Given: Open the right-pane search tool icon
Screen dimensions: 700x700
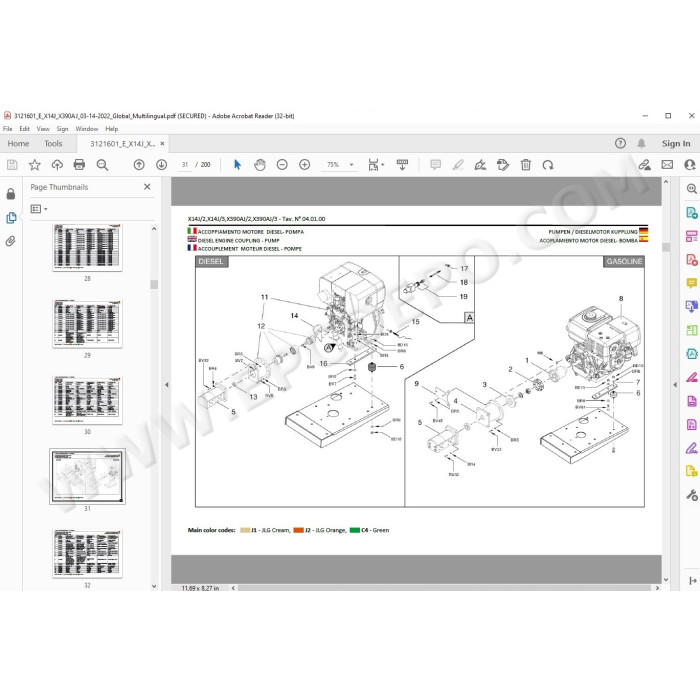Looking at the screenshot, I should coord(692,189).
